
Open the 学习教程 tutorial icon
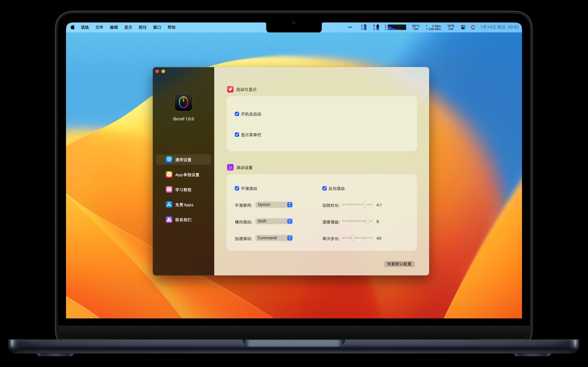coord(169,190)
